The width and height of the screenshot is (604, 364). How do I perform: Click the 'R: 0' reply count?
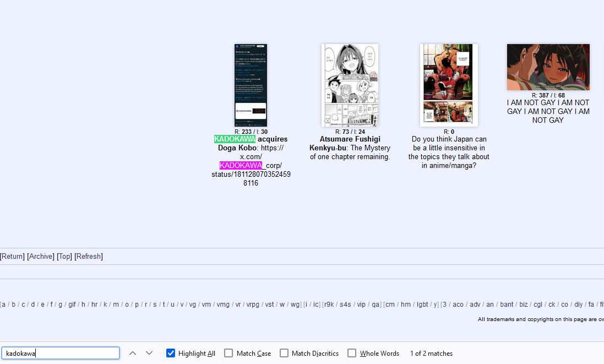click(x=449, y=132)
